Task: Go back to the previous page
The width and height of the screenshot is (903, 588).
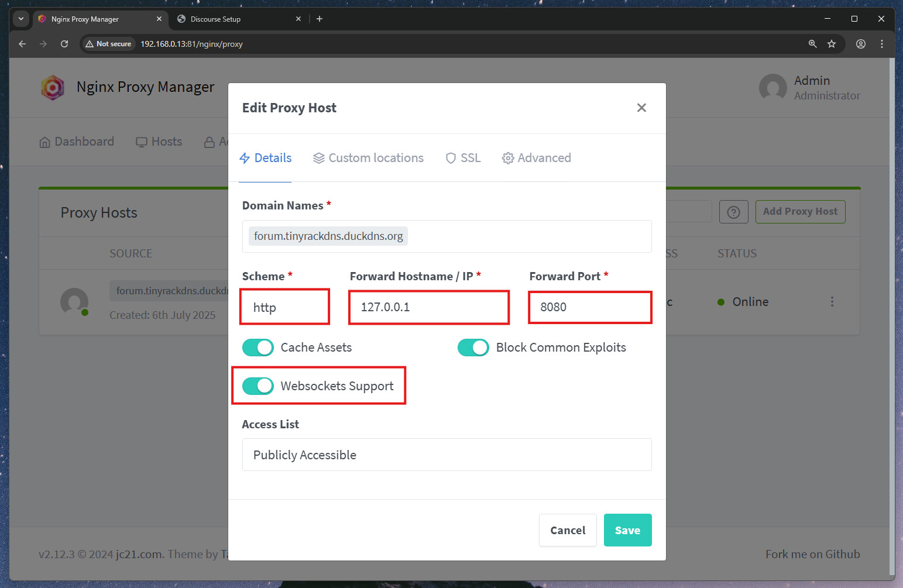Action: [22, 44]
